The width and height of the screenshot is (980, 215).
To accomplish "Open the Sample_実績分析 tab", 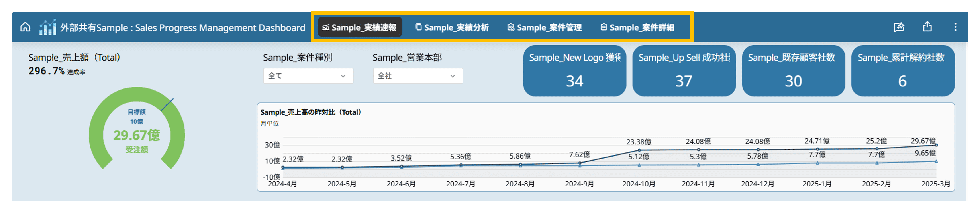I will pos(452,27).
